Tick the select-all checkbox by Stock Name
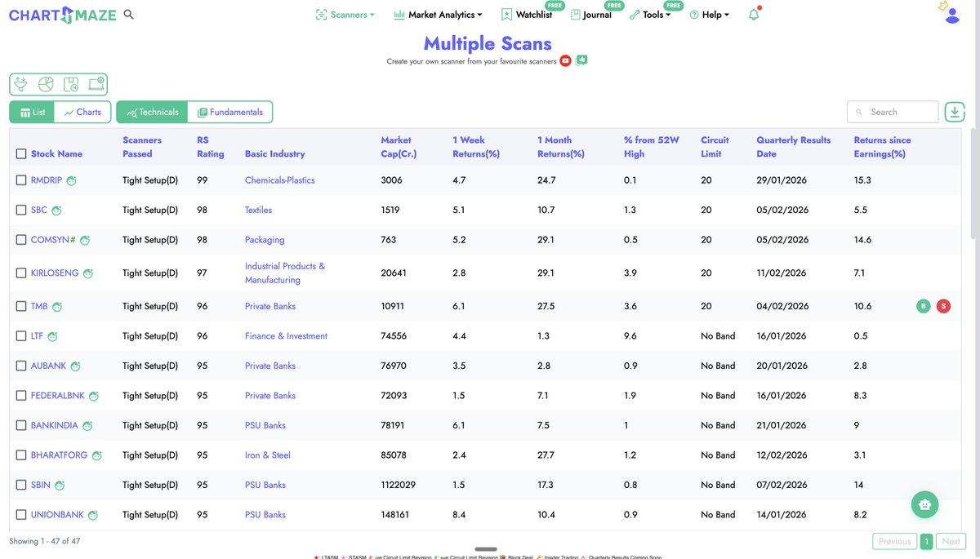This screenshot has width=980, height=559. coord(21,153)
